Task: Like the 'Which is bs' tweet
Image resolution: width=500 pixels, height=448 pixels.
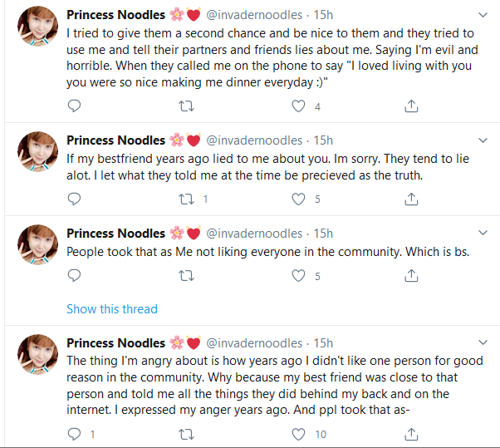Action: [x=299, y=275]
